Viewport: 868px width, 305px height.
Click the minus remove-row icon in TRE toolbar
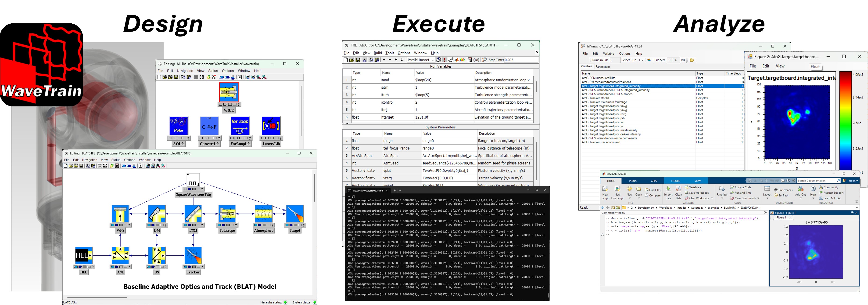390,60
